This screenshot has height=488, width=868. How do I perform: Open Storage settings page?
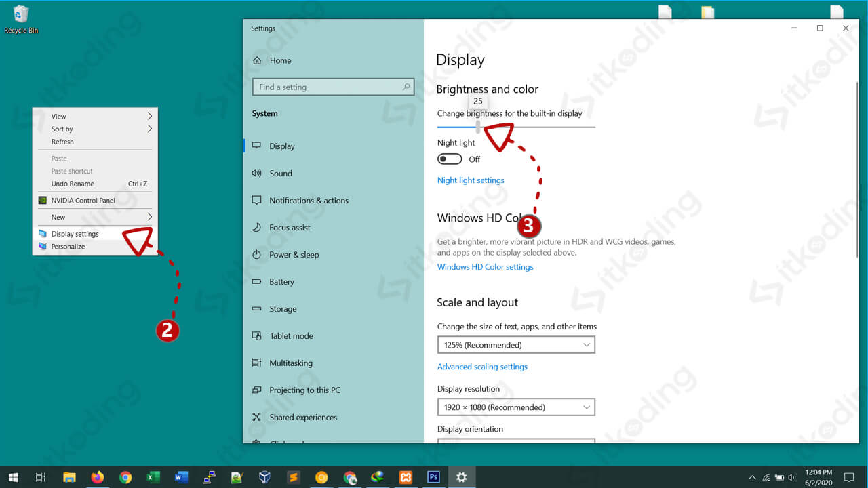click(x=274, y=308)
